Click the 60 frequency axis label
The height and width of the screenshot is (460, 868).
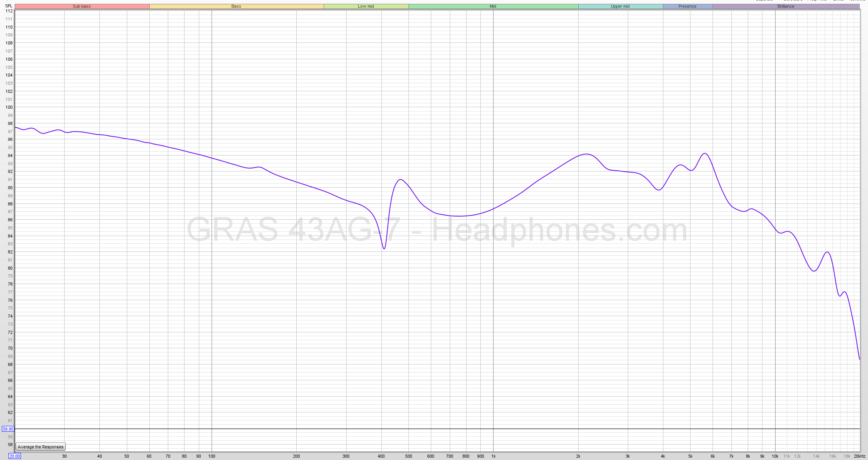(x=149, y=456)
